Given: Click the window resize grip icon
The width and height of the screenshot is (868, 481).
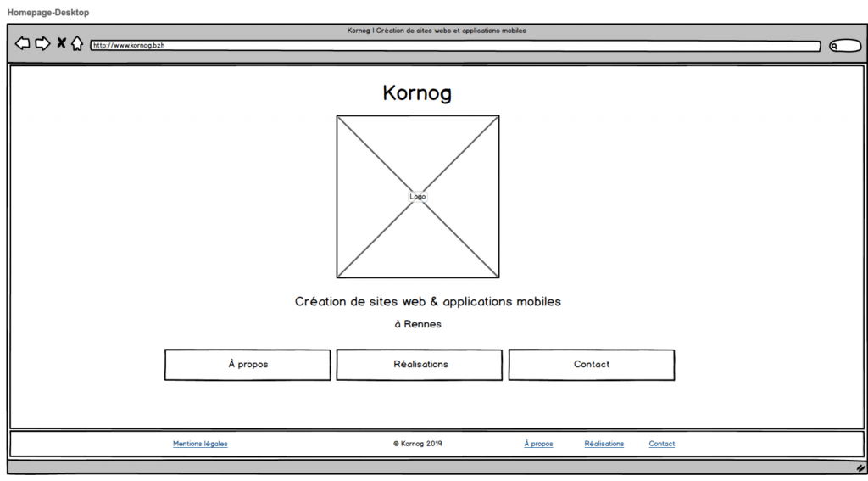Looking at the screenshot, I should pos(860,468).
